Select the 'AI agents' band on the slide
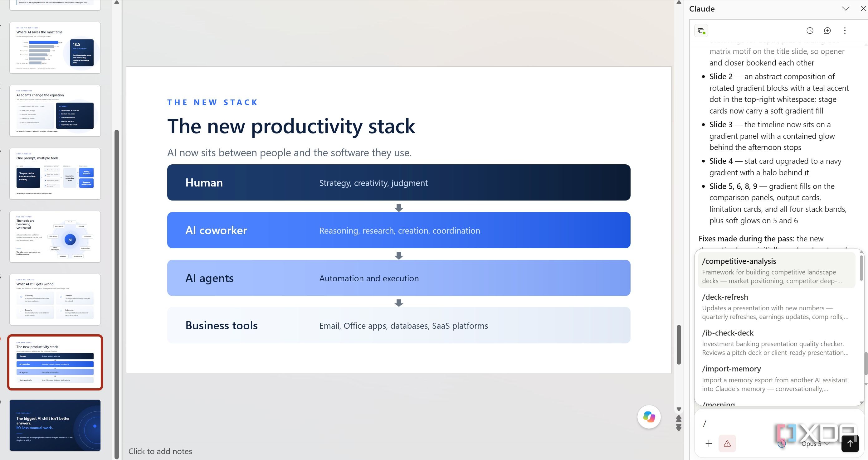 (399, 278)
